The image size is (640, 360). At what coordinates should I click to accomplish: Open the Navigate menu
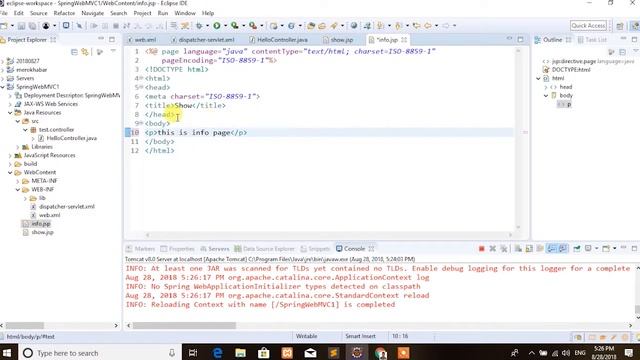click(93, 13)
